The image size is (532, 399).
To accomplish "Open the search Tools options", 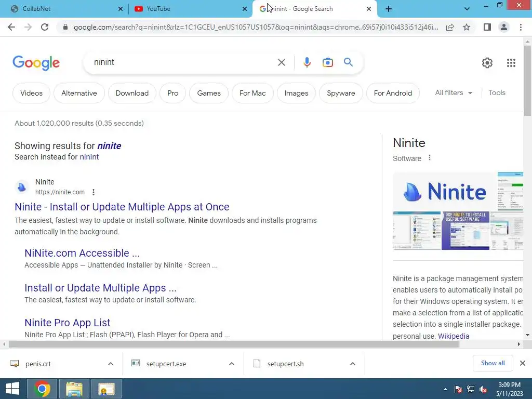I will coord(497,92).
